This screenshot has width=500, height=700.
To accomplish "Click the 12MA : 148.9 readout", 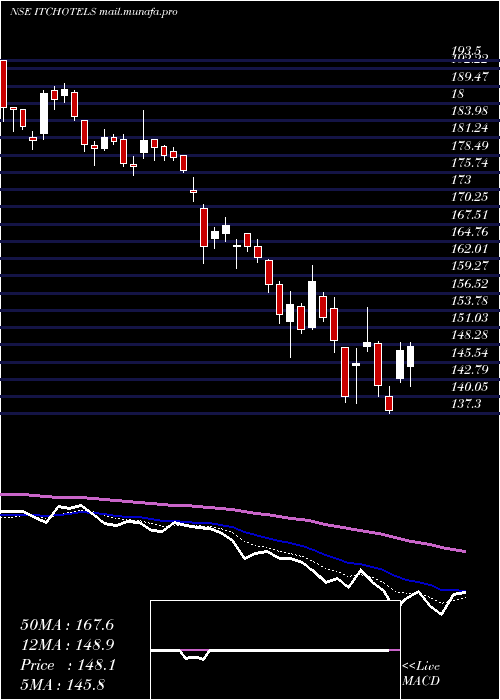I will coord(67,645).
